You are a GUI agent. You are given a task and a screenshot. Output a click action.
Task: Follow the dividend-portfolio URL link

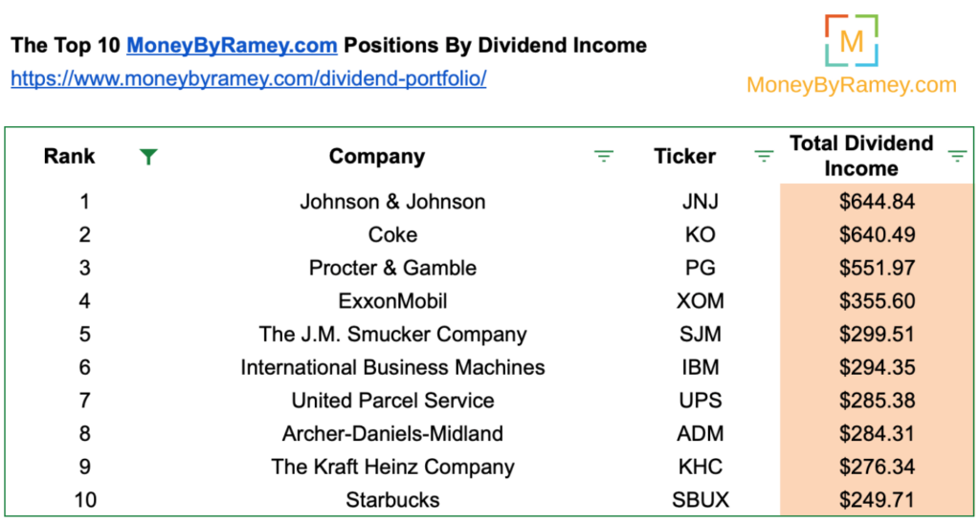[x=249, y=78]
